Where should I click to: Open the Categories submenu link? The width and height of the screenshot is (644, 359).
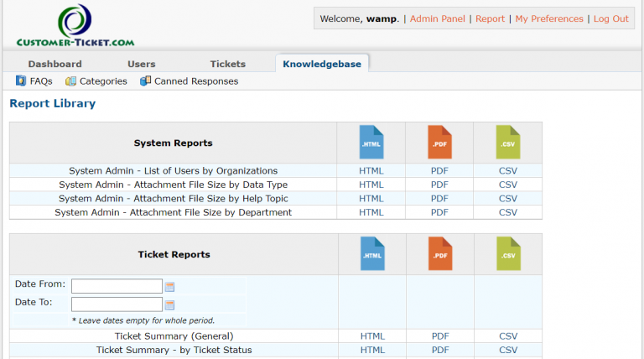coord(103,81)
